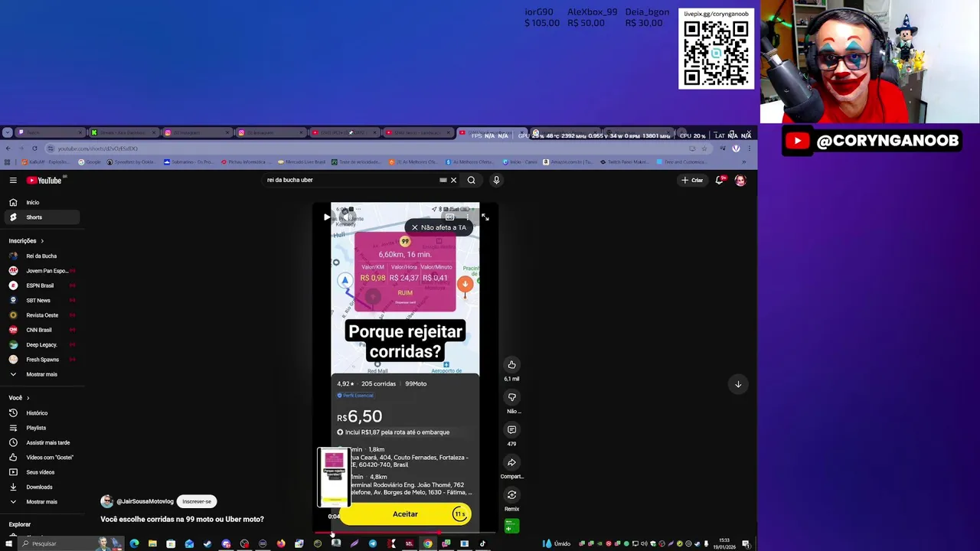Viewport: 980px width, 551px height.
Task: Open the 479 comments
Action: click(511, 430)
